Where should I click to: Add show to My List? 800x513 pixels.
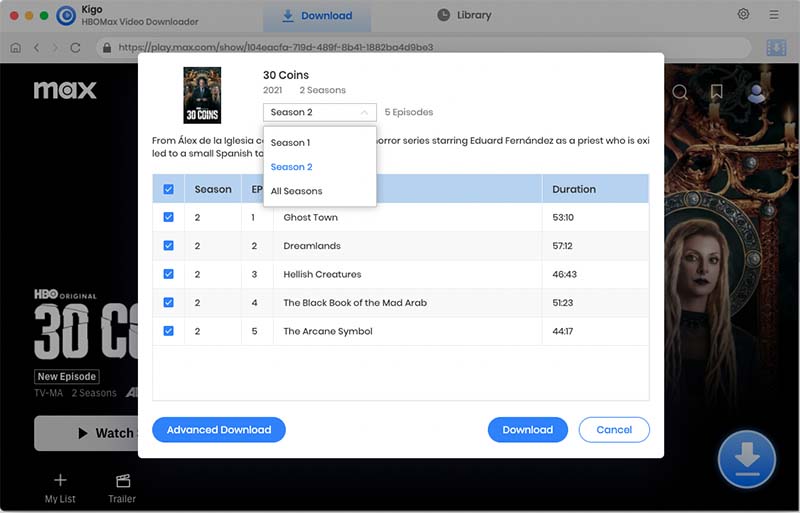coord(60,488)
